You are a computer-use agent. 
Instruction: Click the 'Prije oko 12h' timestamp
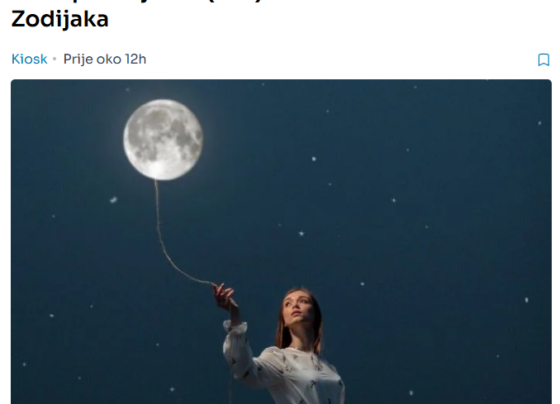pos(105,59)
